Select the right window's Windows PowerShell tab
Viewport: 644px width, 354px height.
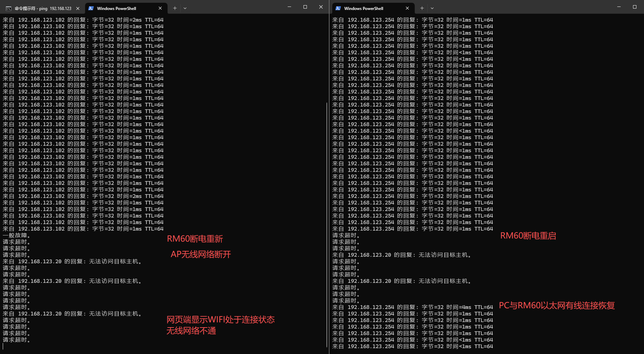[364, 8]
